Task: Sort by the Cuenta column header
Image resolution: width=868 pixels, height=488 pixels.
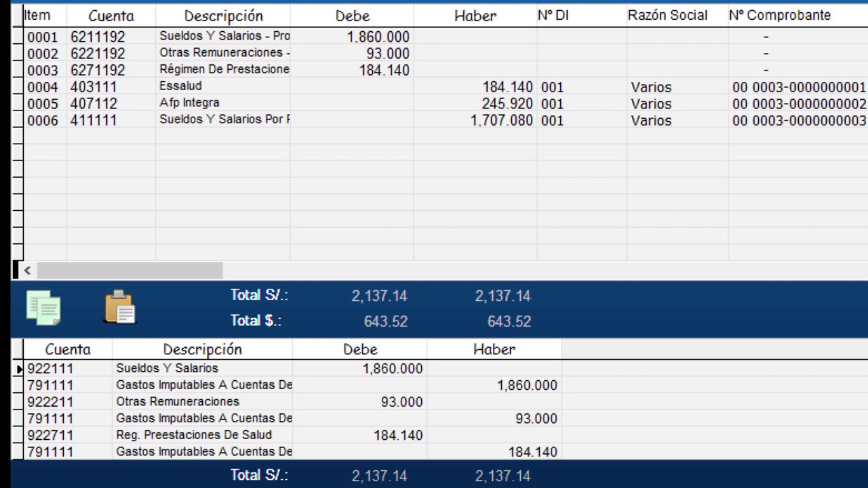Action: coord(111,15)
